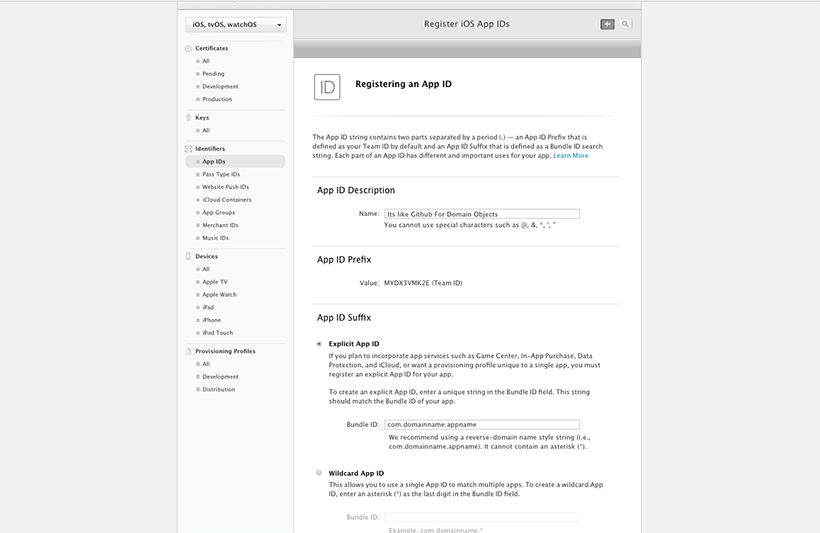
Task: Click the Keys section key icon
Action: pyautogui.click(x=188, y=118)
